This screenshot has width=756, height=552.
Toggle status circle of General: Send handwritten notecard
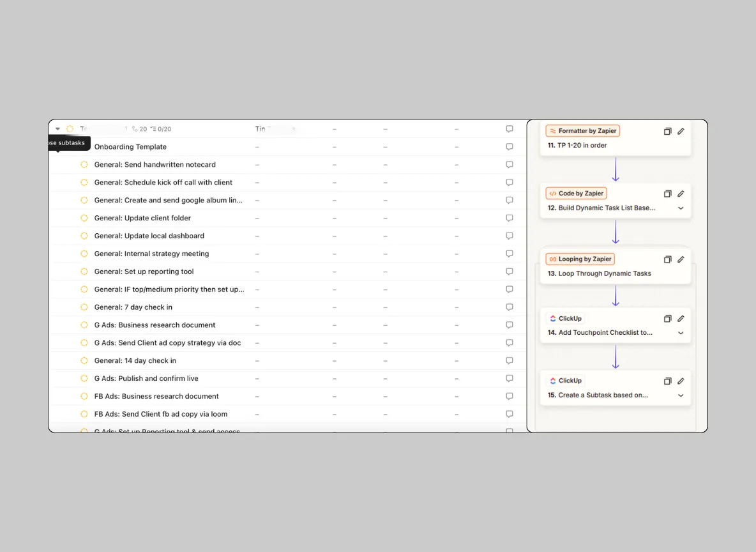point(84,164)
